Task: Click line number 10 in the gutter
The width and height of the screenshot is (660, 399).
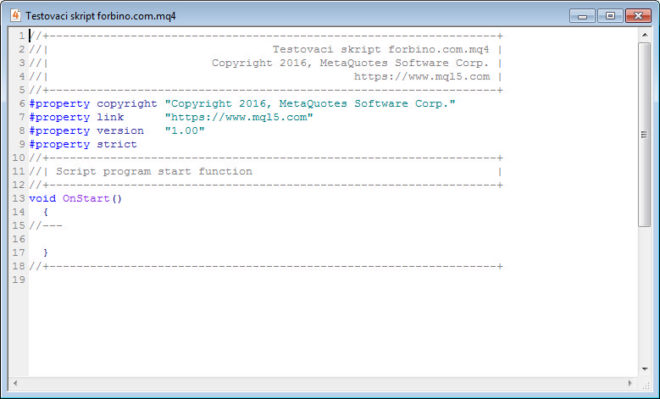Action: pos(19,158)
